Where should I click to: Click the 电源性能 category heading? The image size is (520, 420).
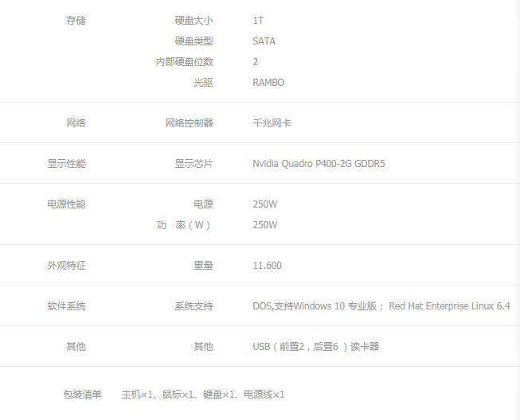[66, 204]
